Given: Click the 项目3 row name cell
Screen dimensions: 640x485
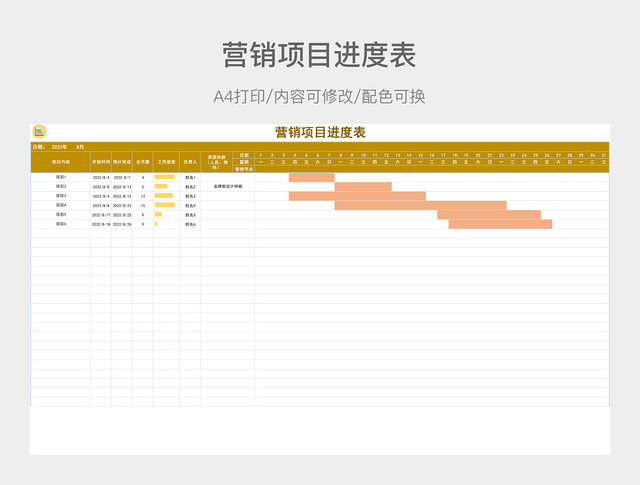Looking at the screenshot, I should [x=60, y=196].
